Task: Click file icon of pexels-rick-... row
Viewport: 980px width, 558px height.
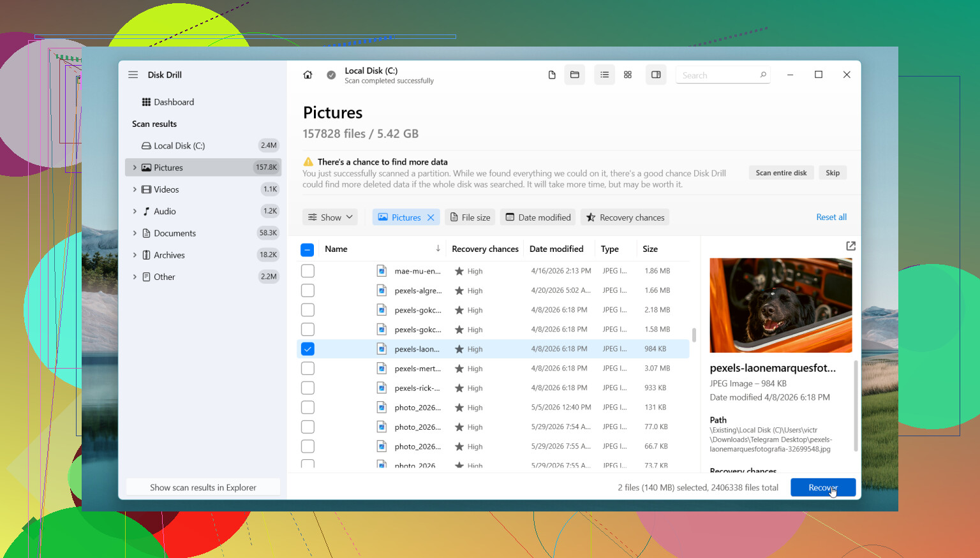Action: coord(382,388)
